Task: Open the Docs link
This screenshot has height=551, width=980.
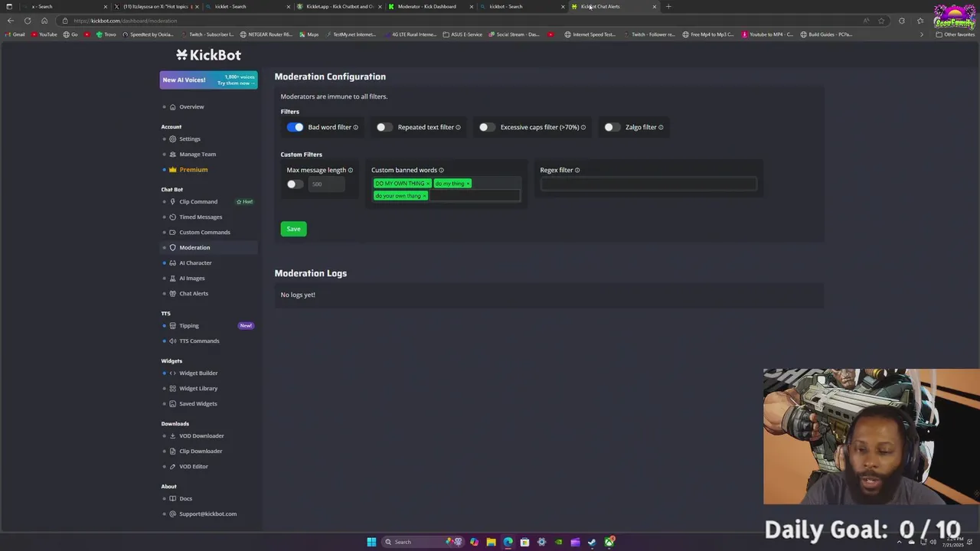Action: [185, 499]
